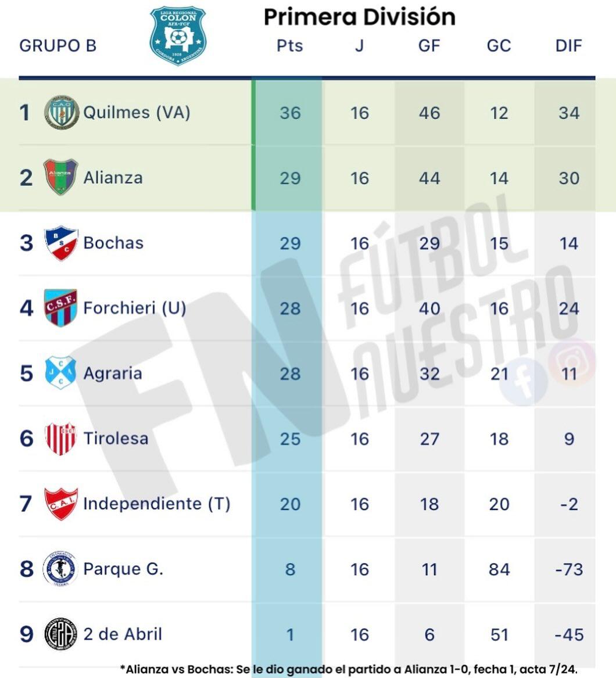
Task: Click the Forchieri (U) C.S.F. badge
Action: 61,307
